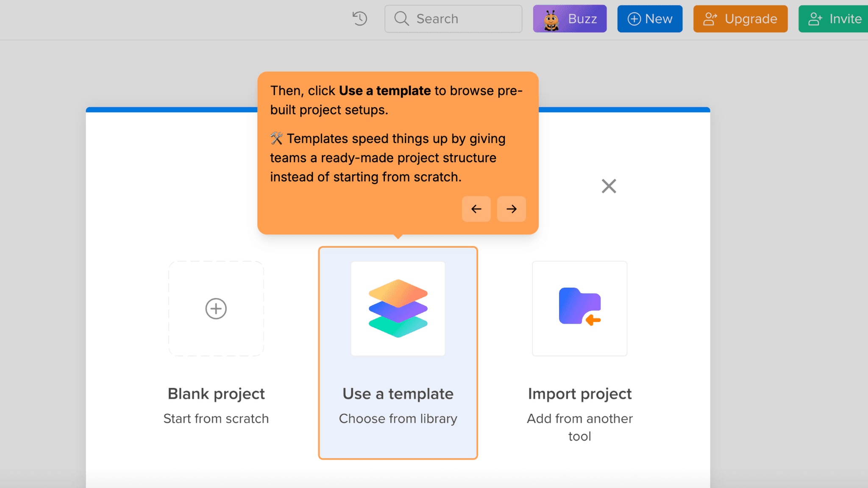Dismiss the dialog with the X button

click(x=609, y=186)
